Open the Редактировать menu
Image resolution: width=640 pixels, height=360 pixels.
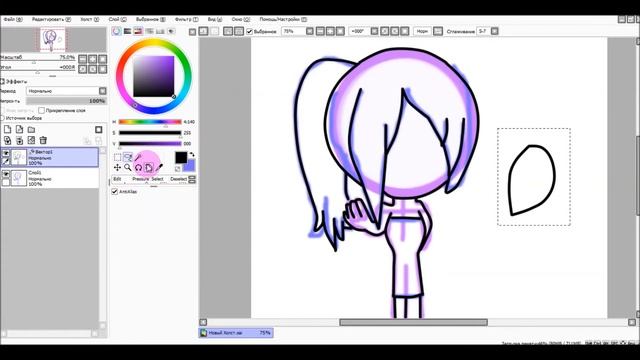point(51,19)
